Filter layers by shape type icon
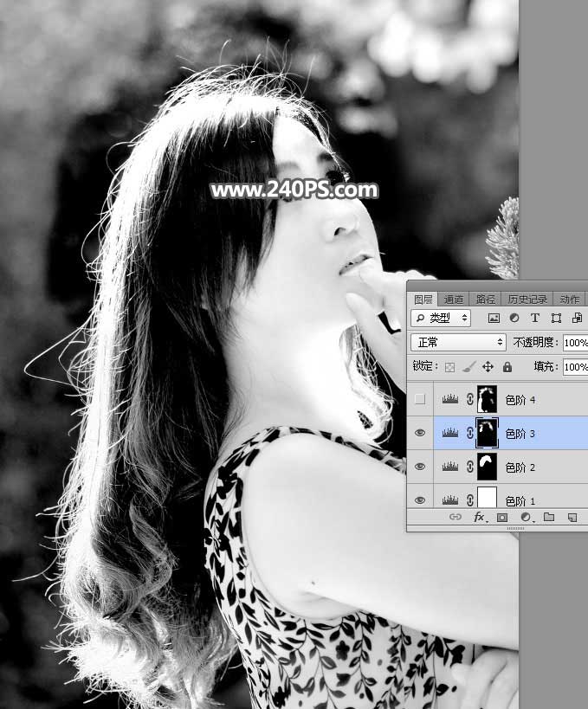588x709 pixels. tap(555, 319)
